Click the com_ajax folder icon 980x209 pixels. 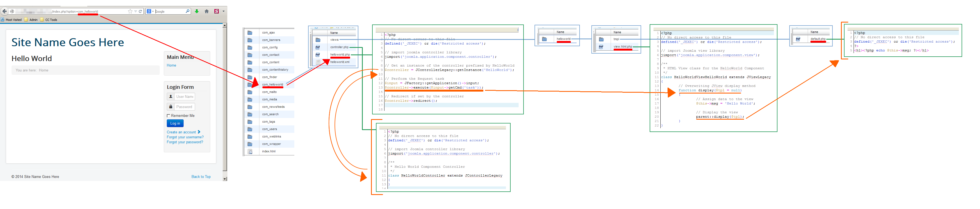click(x=250, y=33)
